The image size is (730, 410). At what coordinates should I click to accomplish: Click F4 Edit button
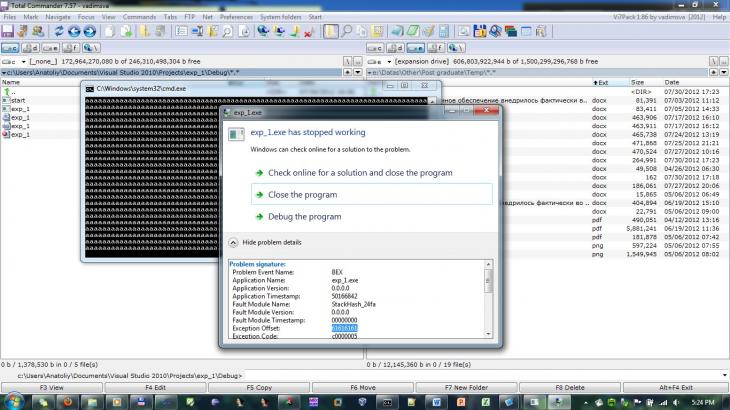tap(155, 387)
